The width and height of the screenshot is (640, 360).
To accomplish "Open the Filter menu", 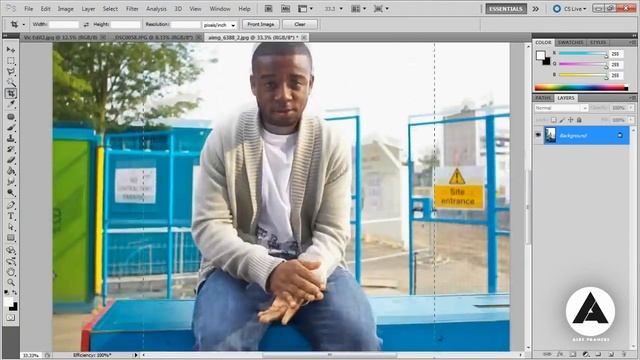I will click(132, 9).
